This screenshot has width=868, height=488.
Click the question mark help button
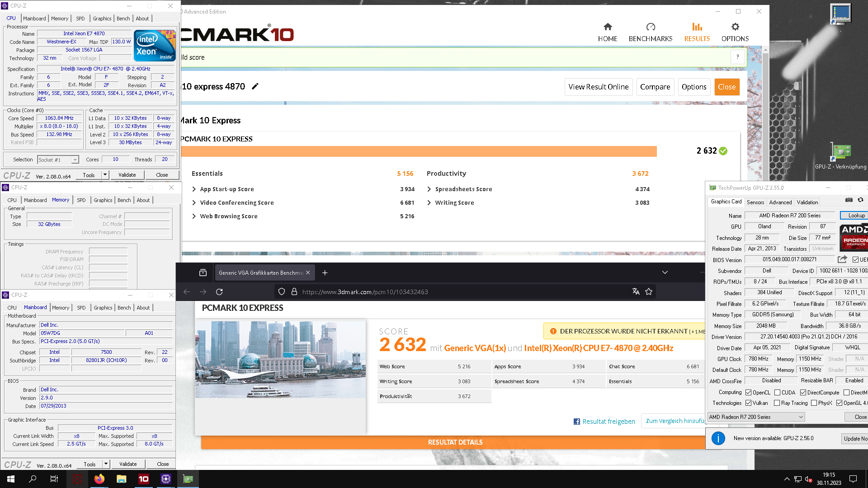point(737,57)
